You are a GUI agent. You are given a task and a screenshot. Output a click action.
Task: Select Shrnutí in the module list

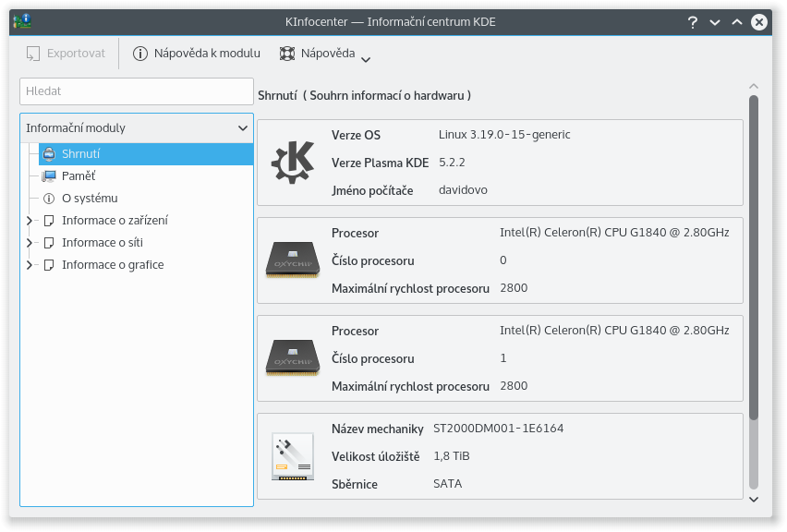pyautogui.click(x=81, y=154)
